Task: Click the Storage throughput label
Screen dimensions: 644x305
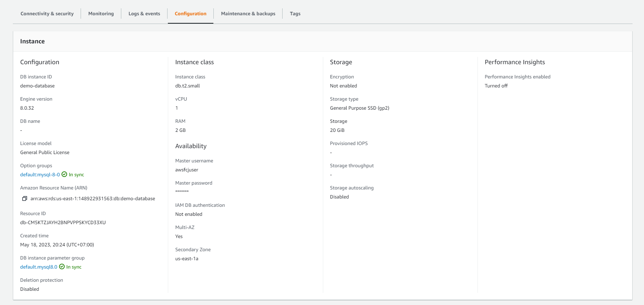Action: pyautogui.click(x=352, y=166)
